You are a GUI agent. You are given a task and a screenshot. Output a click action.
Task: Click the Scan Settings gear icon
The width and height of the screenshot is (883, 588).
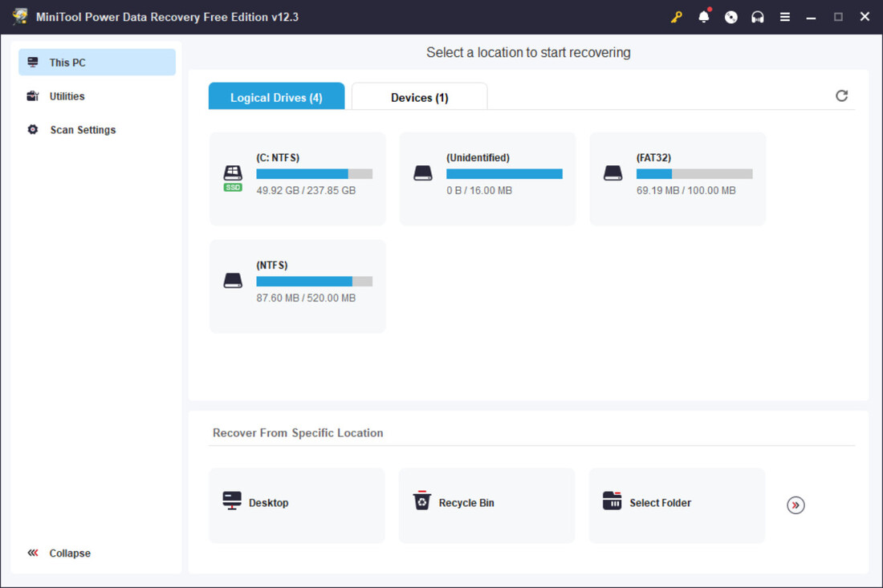click(33, 129)
